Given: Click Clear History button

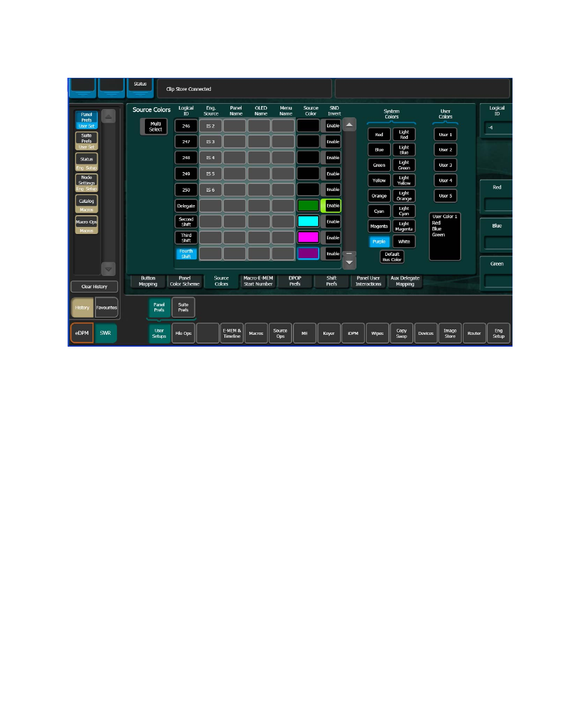Looking at the screenshot, I should tap(94, 286).
